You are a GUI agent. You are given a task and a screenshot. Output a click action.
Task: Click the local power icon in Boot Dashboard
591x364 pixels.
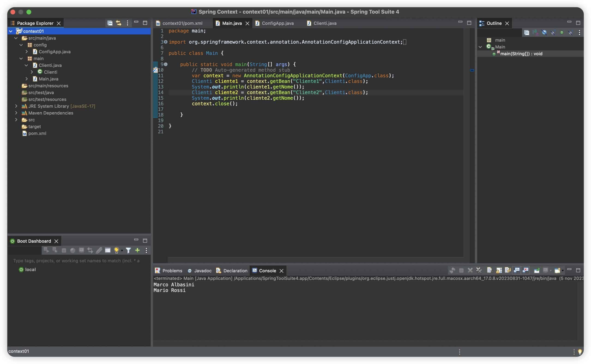click(x=21, y=269)
